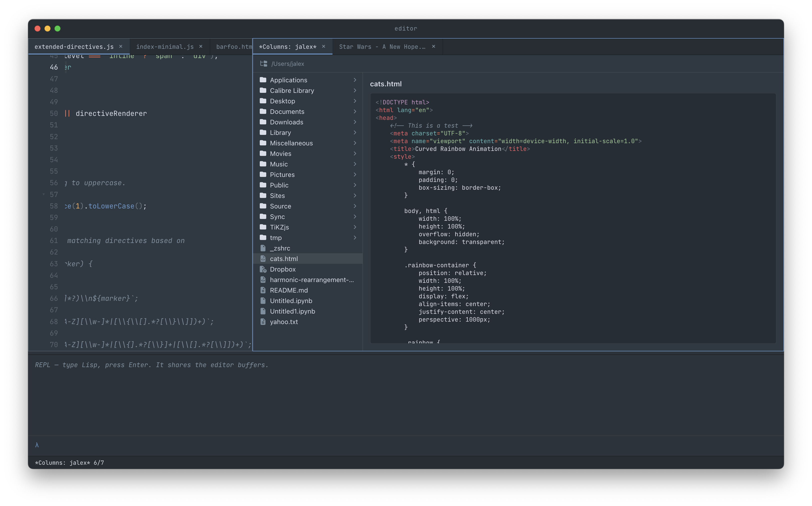
Task: Click the Movies folder icon
Action: (263, 153)
